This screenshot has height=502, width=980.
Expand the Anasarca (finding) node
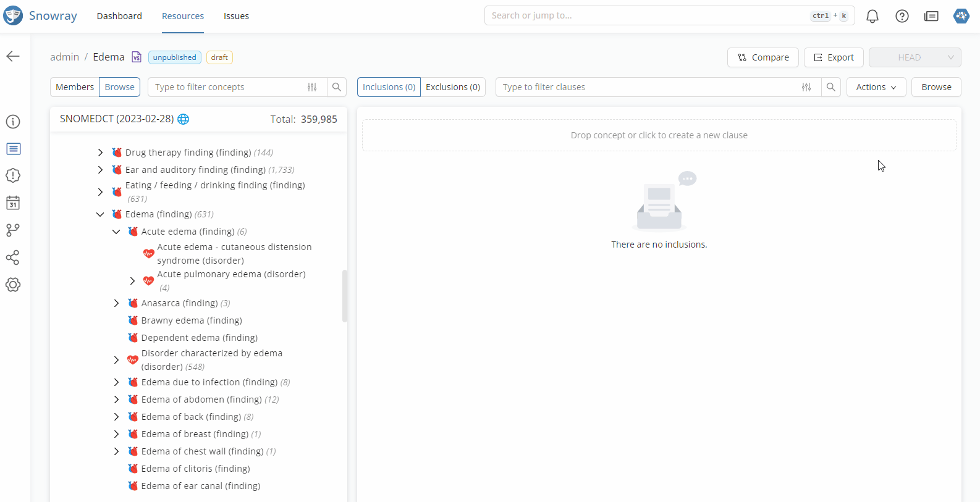click(116, 303)
